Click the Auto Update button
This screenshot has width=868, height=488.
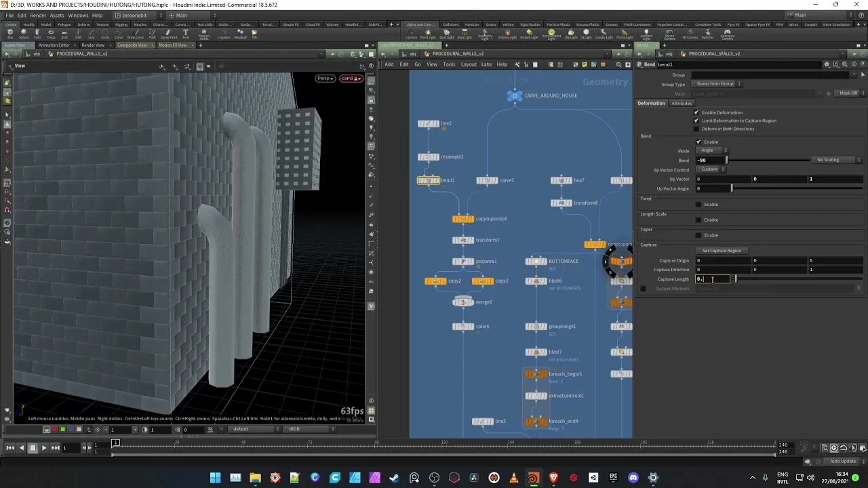[843, 462]
